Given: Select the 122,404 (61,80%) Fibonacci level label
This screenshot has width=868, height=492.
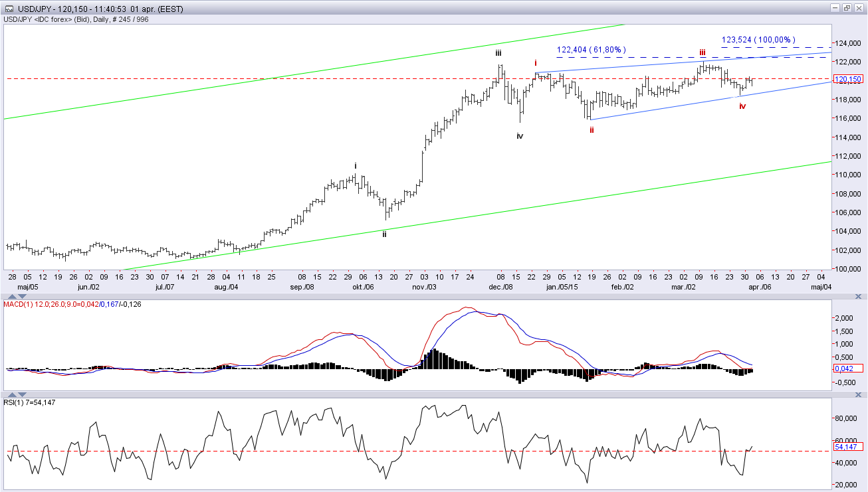Looking at the screenshot, I should point(592,50).
